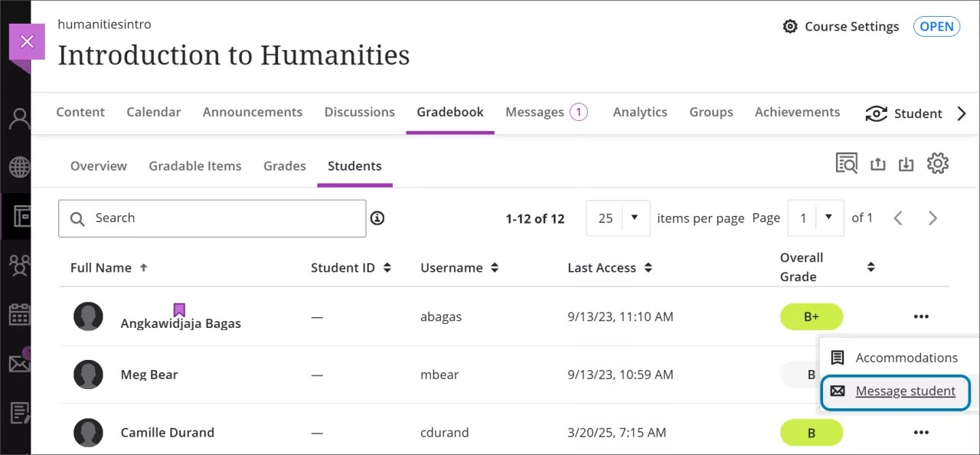
Task: Upload gradebook data via upload icon
Action: 877,162
